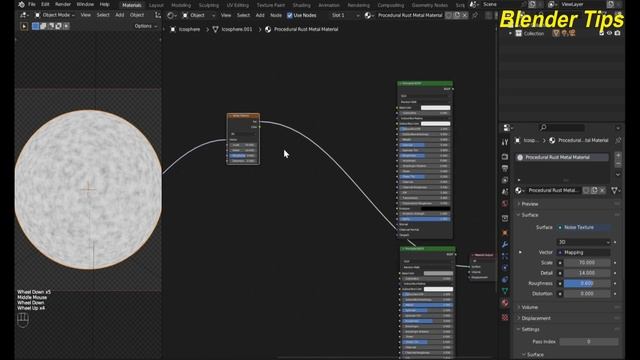Switch to the UV Editing workspace tab
This screenshot has width=640, height=360.
[237, 5]
